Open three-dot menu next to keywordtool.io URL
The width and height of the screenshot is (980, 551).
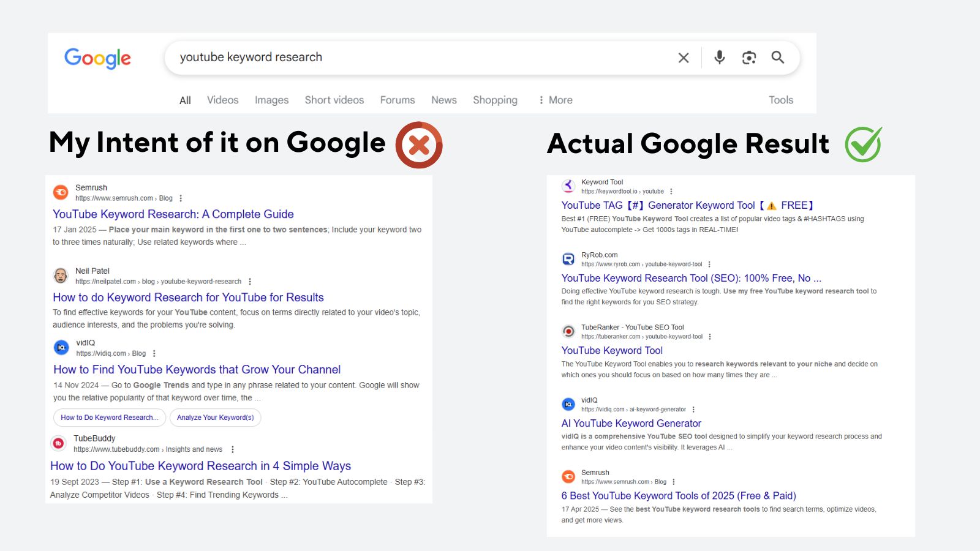point(671,192)
